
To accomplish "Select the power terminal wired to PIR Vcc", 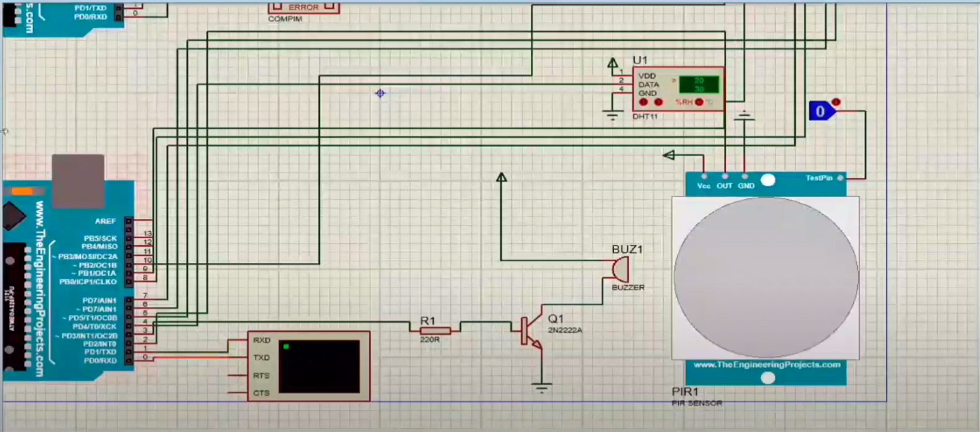I will (669, 155).
